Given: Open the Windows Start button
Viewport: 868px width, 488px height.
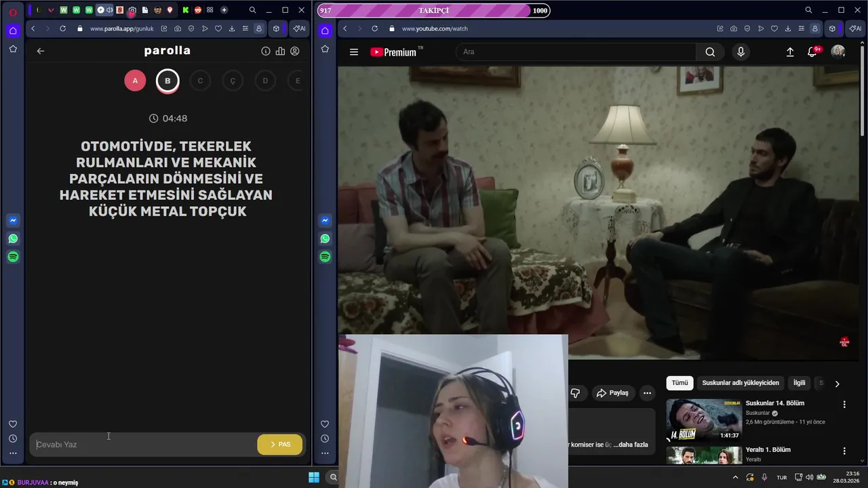Looking at the screenshot, I should (x=314, y=477).
